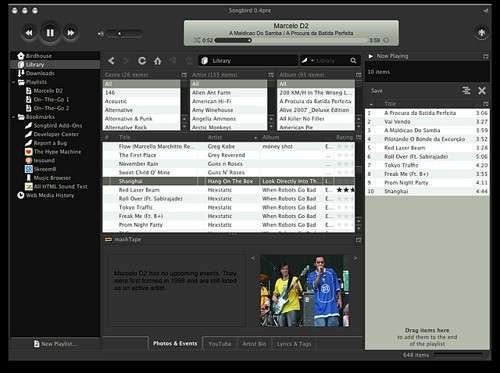Play Vai Vendo in Now Playing
This screenshot has width=500, height=373.
pos(427,122)
